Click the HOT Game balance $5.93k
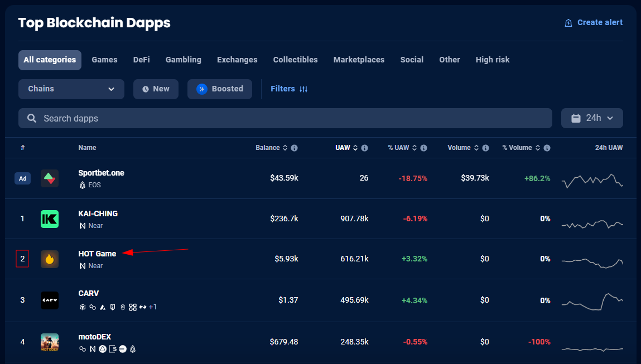The width and height of the screenshot is (641, 364). (286, 259)
